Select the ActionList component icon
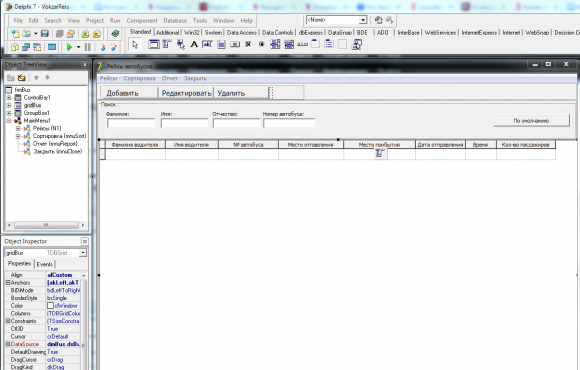This screenshot has width=580, height=370. (x=357, y=45)
